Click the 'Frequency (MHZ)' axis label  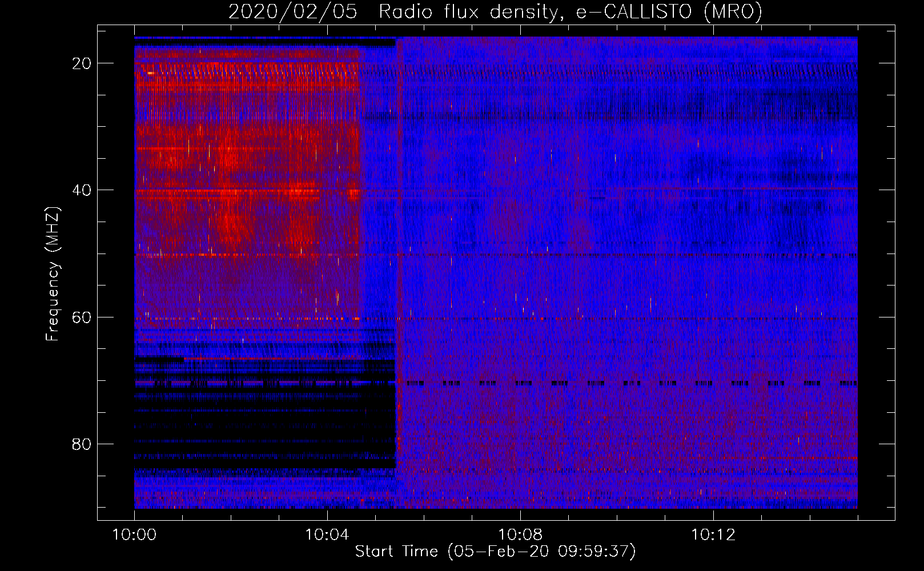(x=53, y=274)
